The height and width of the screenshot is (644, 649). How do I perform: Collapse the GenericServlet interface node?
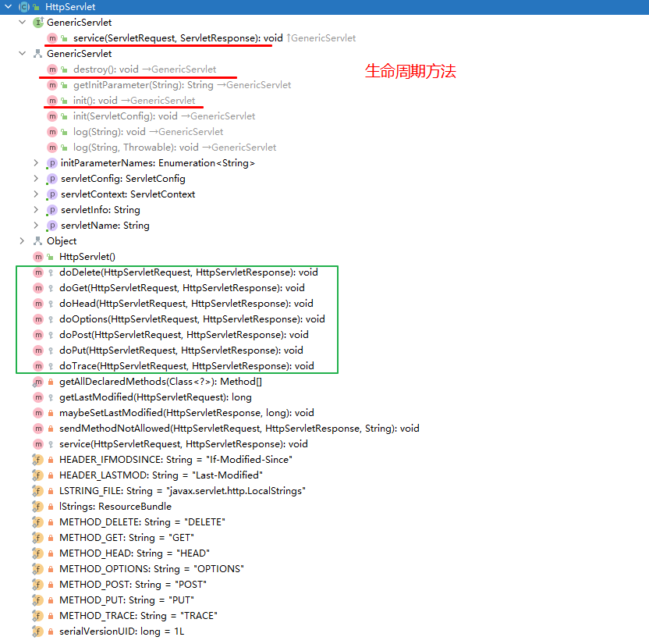23,22
